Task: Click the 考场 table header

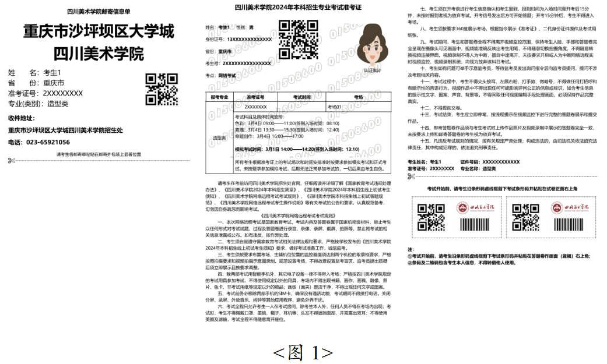Action: coord(359,97)
